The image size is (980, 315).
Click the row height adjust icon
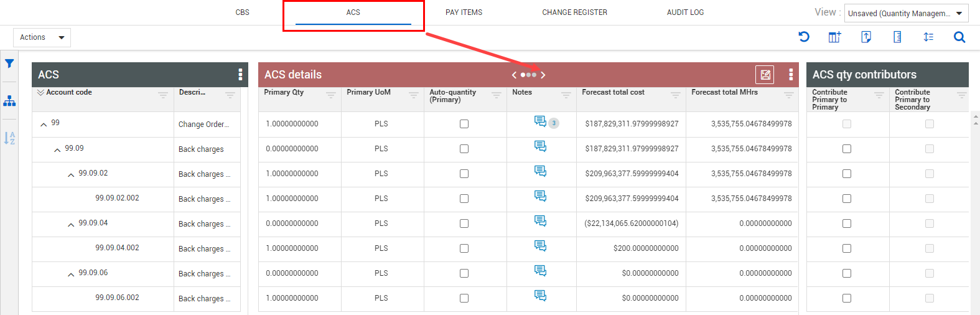point(928,37)
